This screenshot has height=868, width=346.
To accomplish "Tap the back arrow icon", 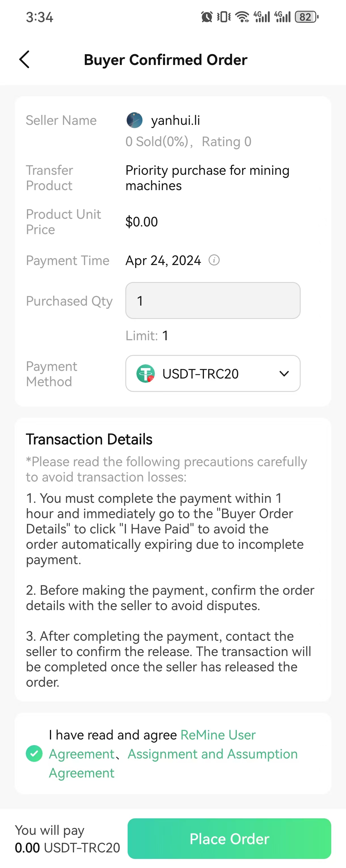I will (24, 60).
